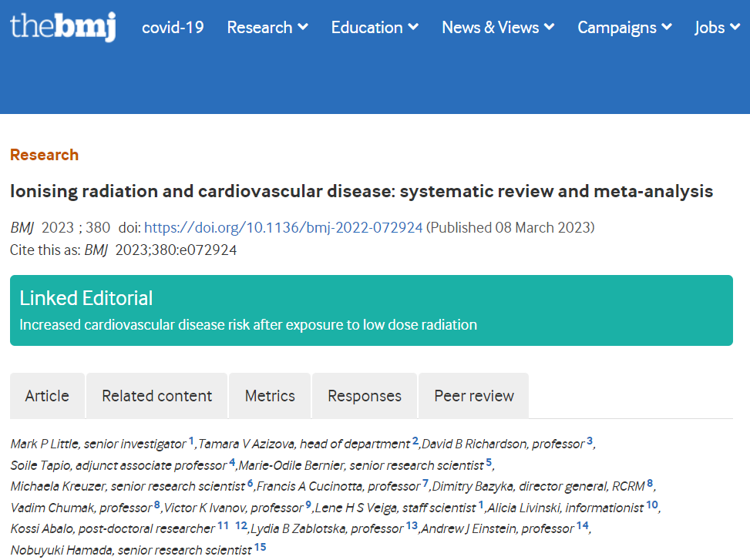
Task: Open the low dose radiation editorial link
Action: (248, 325)
